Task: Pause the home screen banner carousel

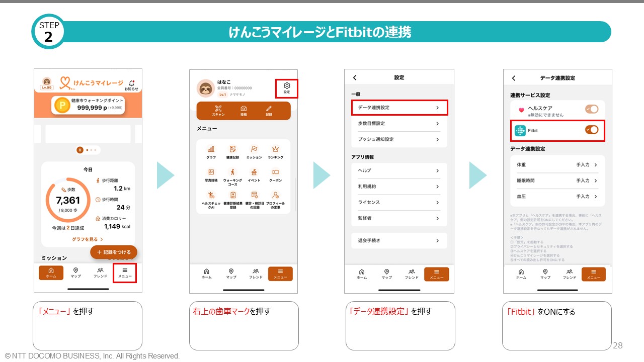Action: (79, 150)
